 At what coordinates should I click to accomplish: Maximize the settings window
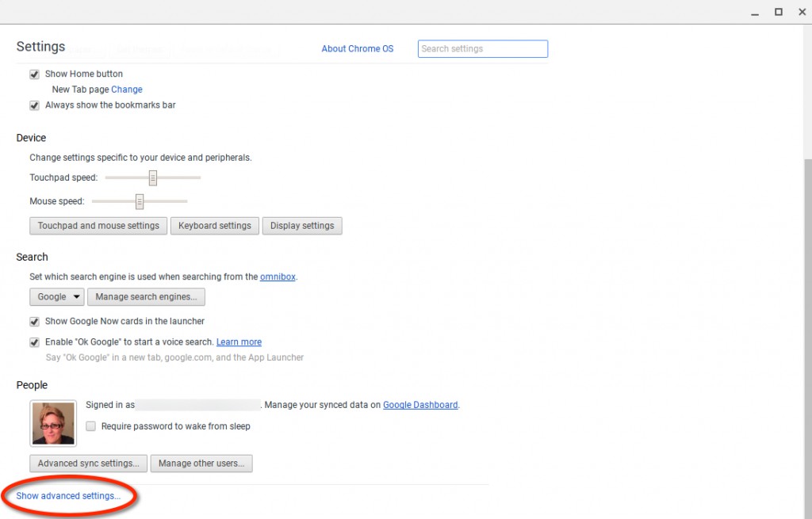pos(779,12)
